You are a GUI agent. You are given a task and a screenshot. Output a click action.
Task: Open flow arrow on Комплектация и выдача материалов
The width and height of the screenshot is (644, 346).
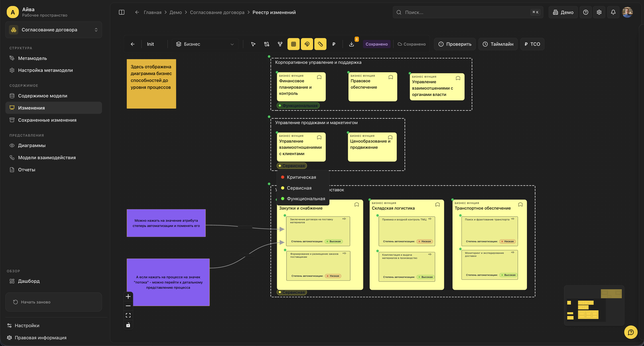pos(430,254)
